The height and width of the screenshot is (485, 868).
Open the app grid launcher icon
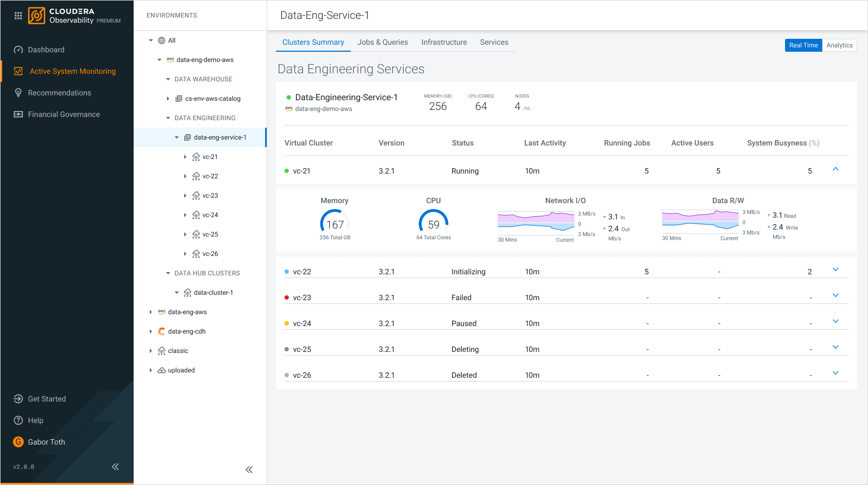(18, 16)
